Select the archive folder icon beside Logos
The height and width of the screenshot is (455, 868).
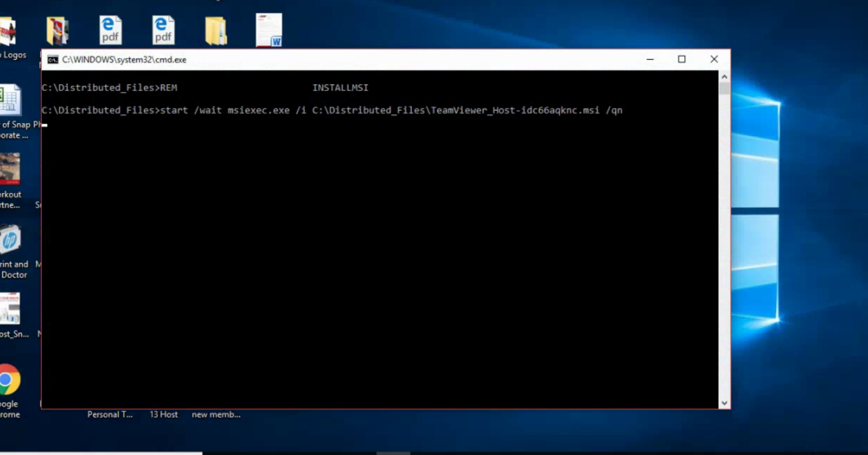click(57, 31)
